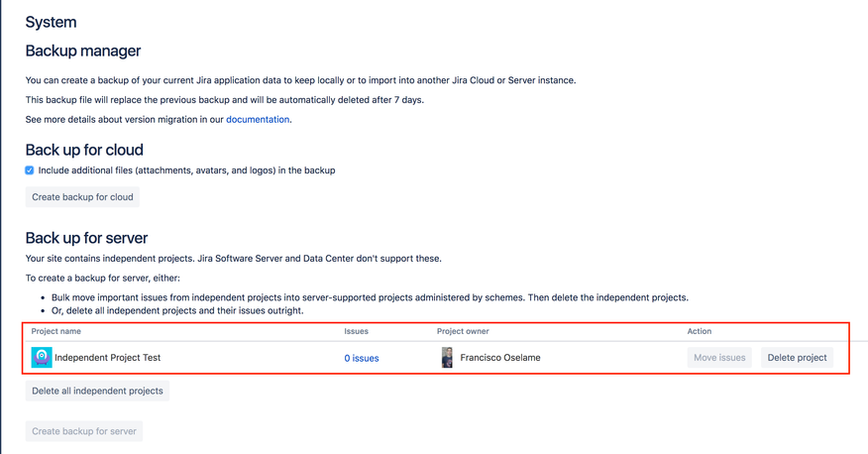
Task: Open the 0 issues link
Action: click(x=362, y=358)
